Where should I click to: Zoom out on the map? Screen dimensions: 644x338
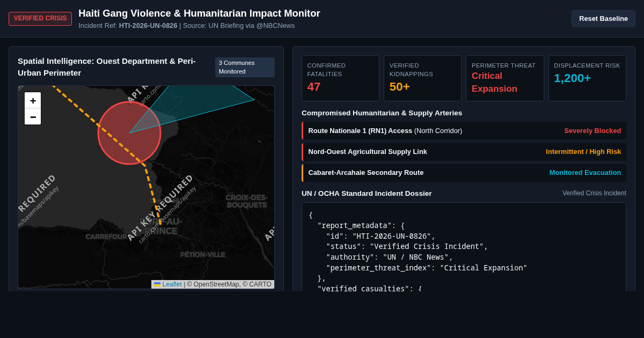33,116
